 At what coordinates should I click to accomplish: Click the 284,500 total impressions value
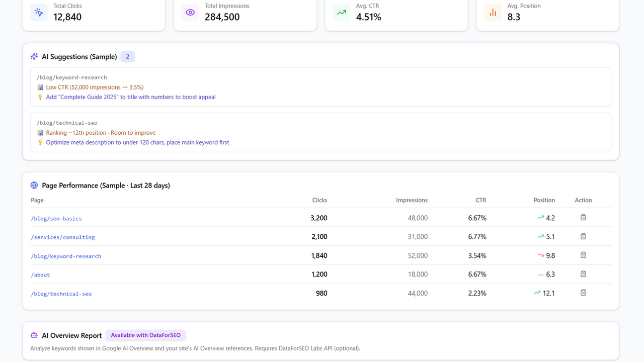click(222, 17)
